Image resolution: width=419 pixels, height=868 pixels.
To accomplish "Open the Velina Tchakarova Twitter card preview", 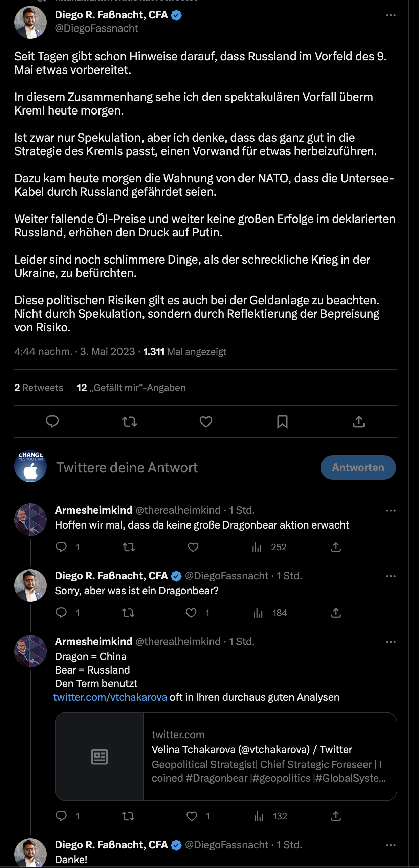I will pyautogui.click(x=226, y=756).
